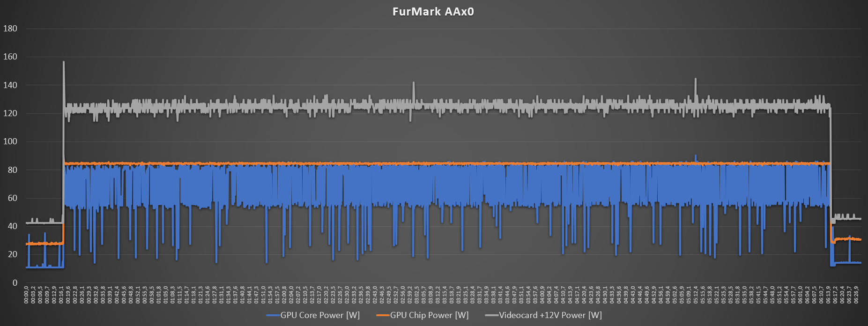Click the 40 label on the vertical axis
868x326 pixels.
12,226
